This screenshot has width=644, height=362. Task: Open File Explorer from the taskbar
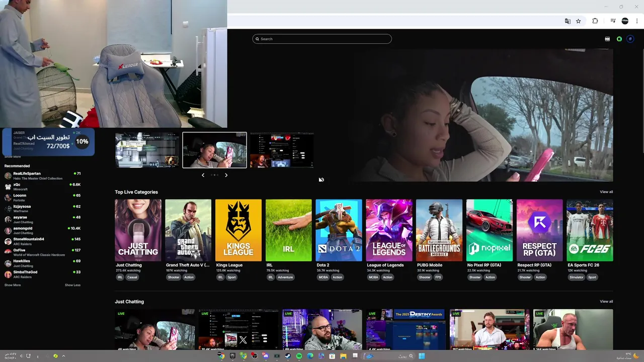pyautogui.click(x=344, y=356)
